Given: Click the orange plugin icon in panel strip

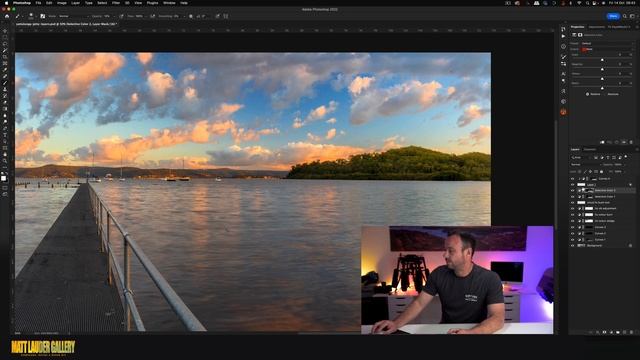Looking at the screenshot, I should tap(564, 111).
